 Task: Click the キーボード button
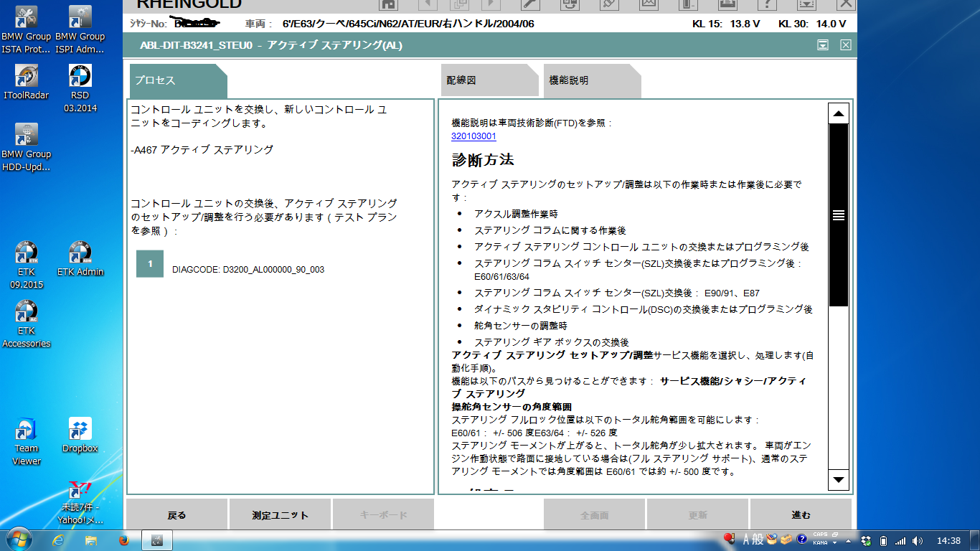point(383,514)
